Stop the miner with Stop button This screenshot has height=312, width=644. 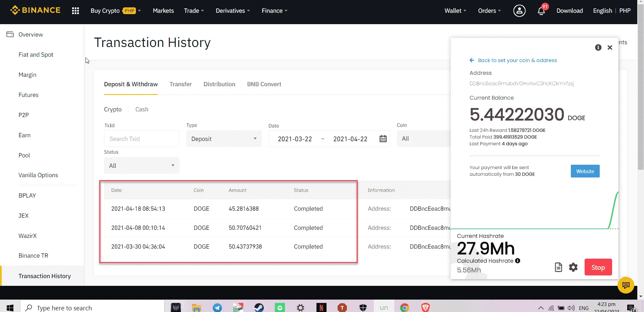(x=598, y=267)
